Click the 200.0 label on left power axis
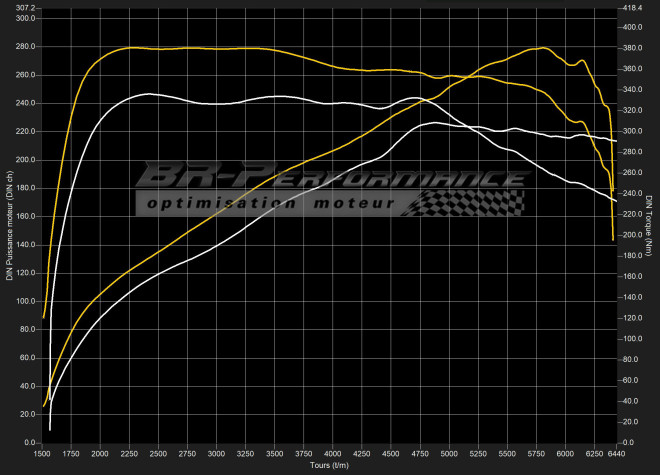Image resolution: width=660 pixels, height=475 pixels. point(23,160)
